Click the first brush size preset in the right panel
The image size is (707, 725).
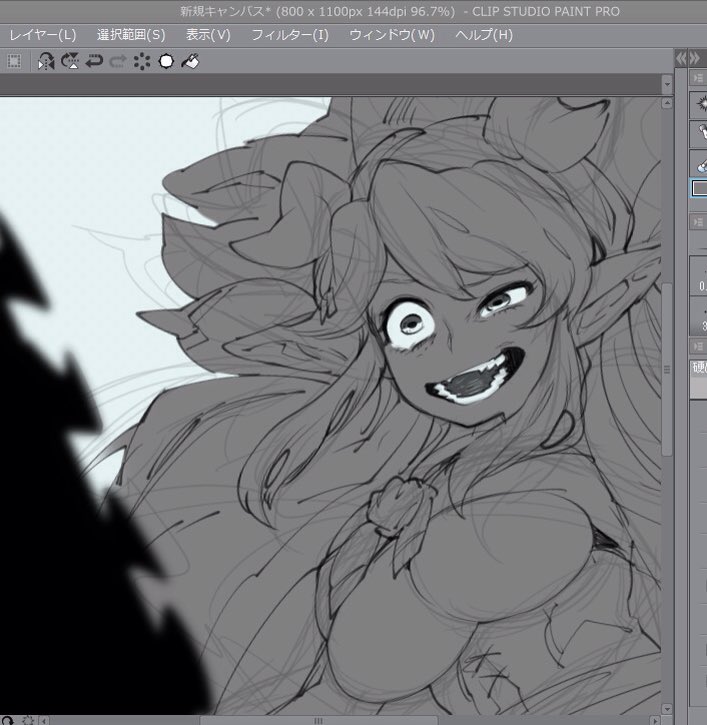point(701,276)
